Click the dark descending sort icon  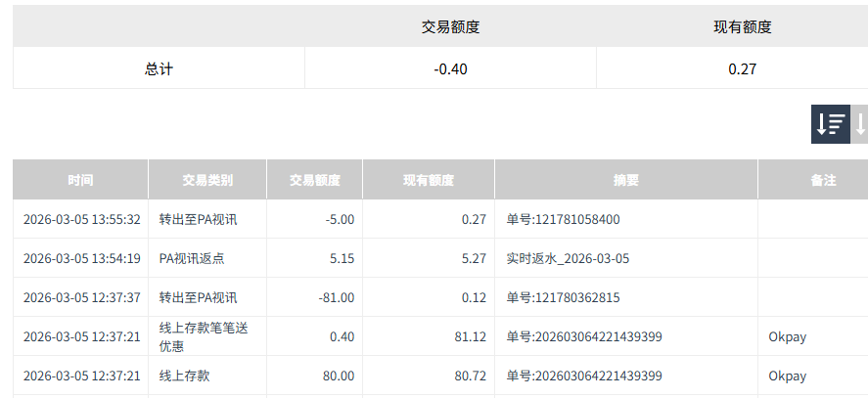[830, 124]
